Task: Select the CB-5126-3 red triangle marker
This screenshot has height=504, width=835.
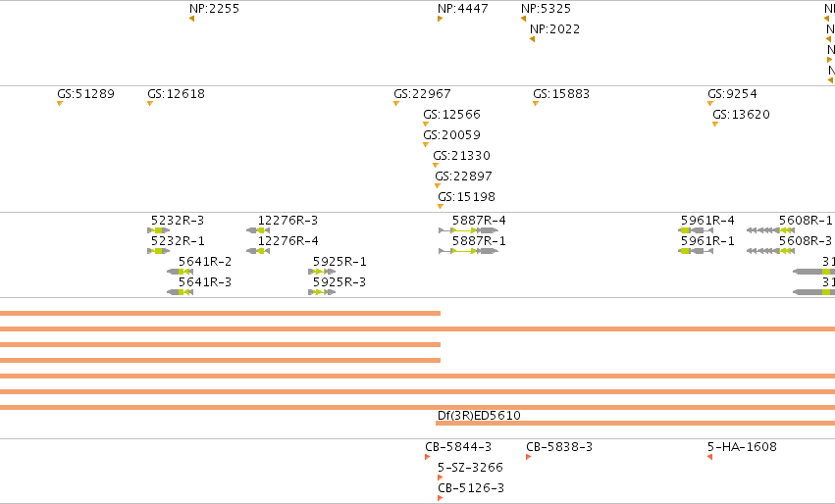Action: click(x=440, y=498)
